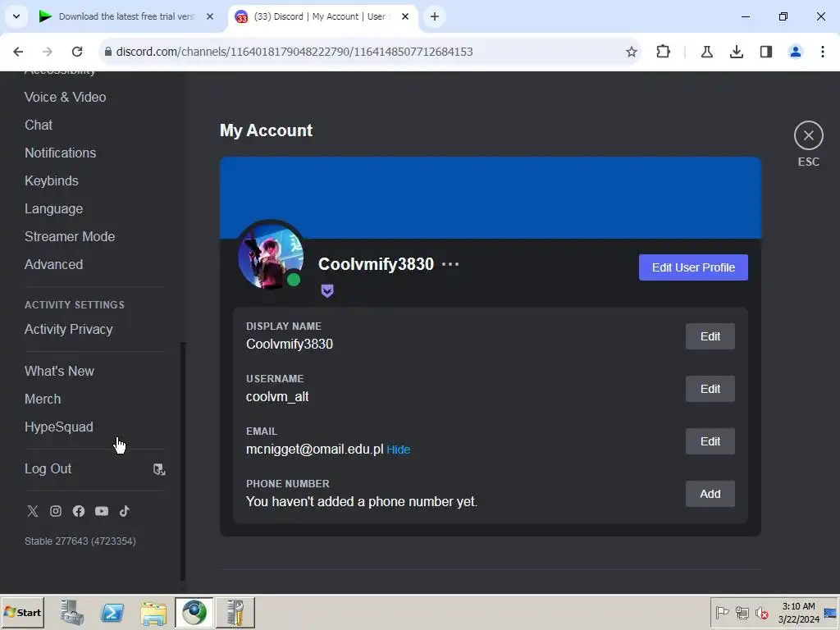Open Discord's X (Twitter) social link icon
Screen dimensions: 840x630
(x=33, y=511)
